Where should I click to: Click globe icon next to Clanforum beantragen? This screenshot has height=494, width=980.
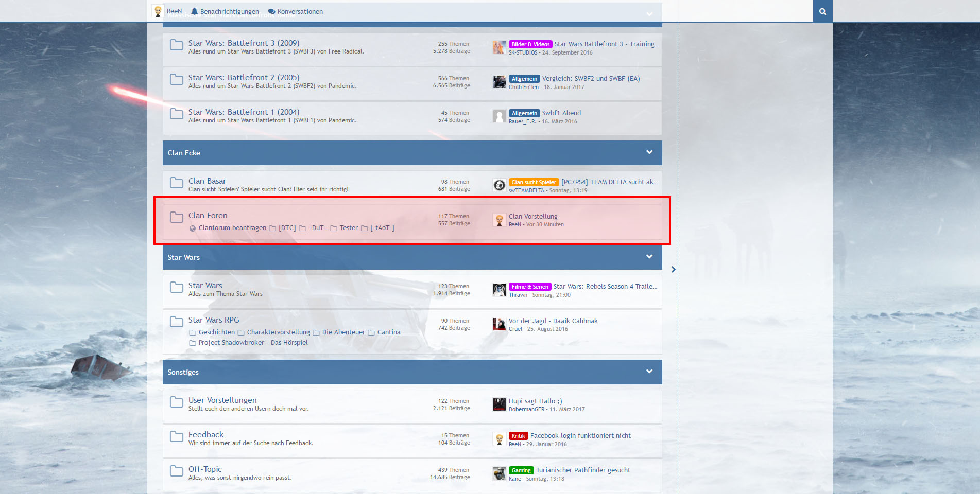point(193,228)
